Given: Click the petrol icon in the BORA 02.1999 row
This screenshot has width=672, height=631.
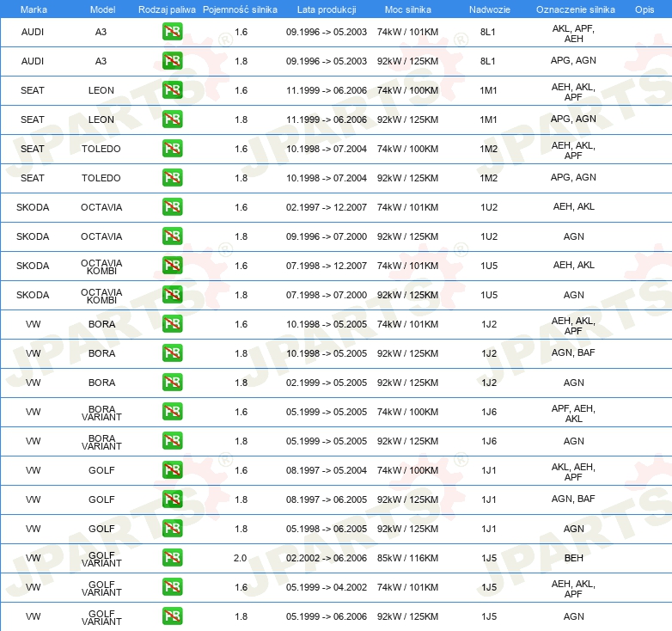Looking at the screenshot, I should pyautogui.click(x=172, y=383).
